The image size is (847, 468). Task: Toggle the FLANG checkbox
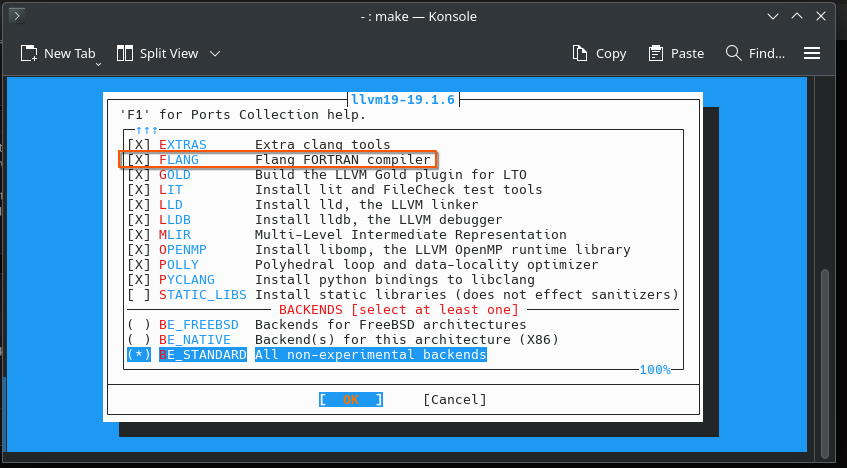point(138,160)
